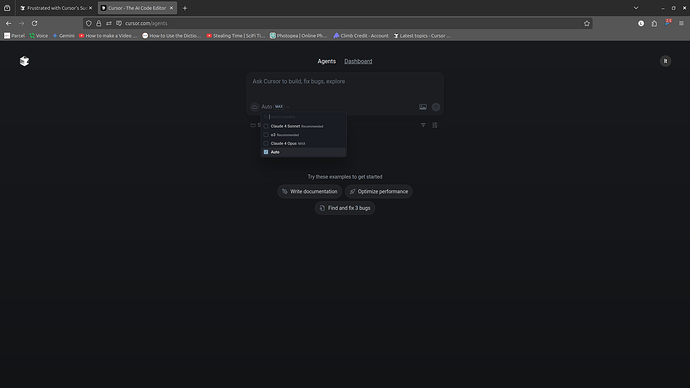Open Photopea Online bookmark
This screenshot has width=690, height=388.
click(298, 36)
